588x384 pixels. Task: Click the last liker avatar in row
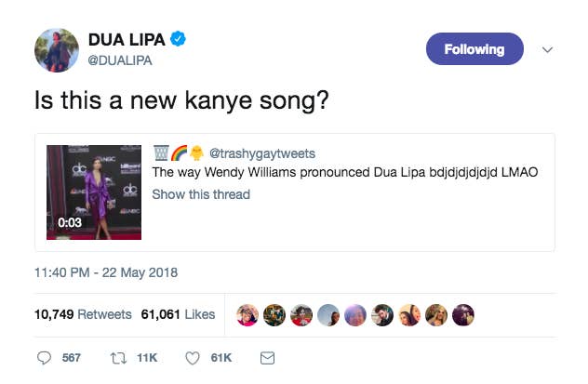463,315
